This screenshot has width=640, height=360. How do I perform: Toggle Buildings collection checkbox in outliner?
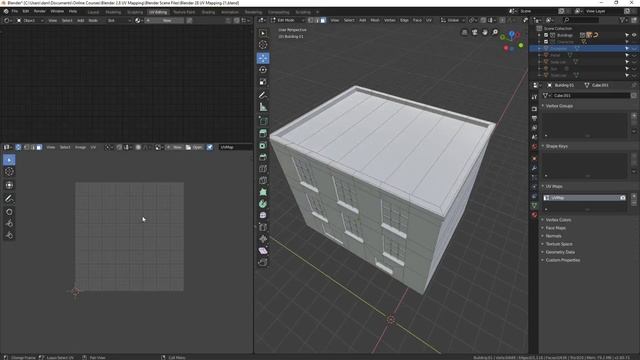pos(546,35)
